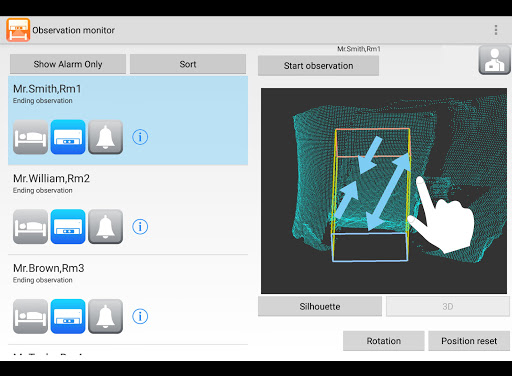Select blue sensor icon for Mr.Brown,Rm3

click(x=68, y=316)
